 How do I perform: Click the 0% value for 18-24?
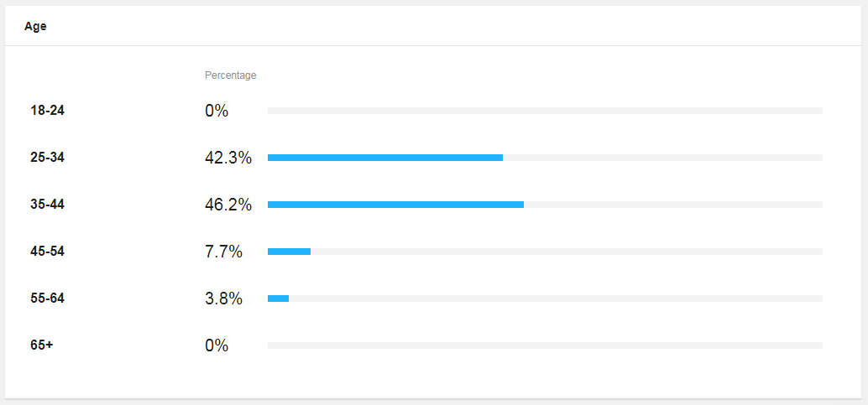coord(217,112)
